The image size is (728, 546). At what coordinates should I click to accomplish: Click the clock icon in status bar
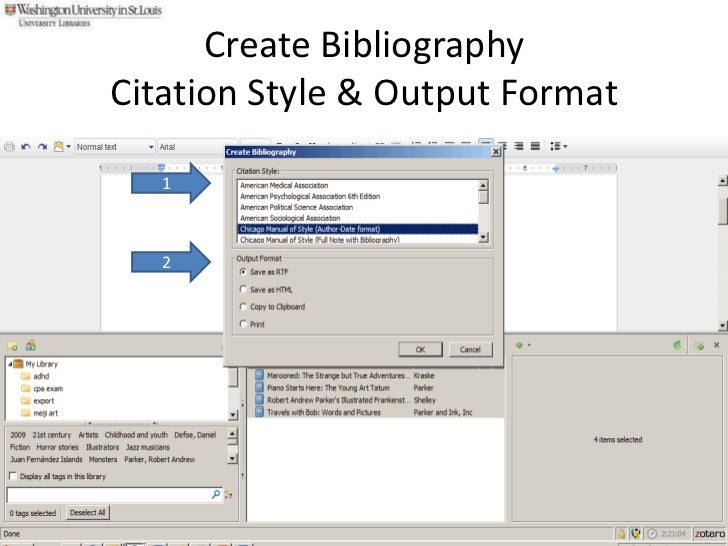coord(652,533)
